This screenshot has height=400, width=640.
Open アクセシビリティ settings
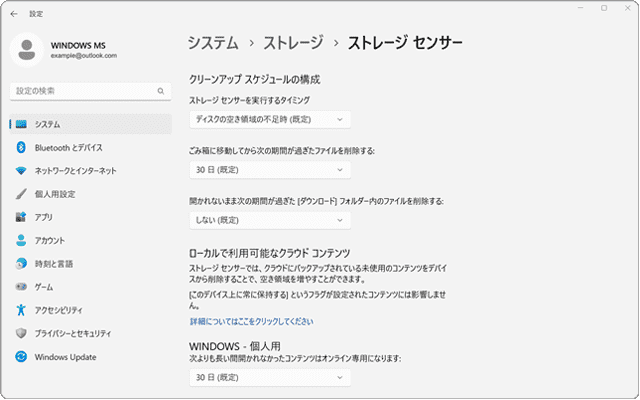tap(91, 310)
